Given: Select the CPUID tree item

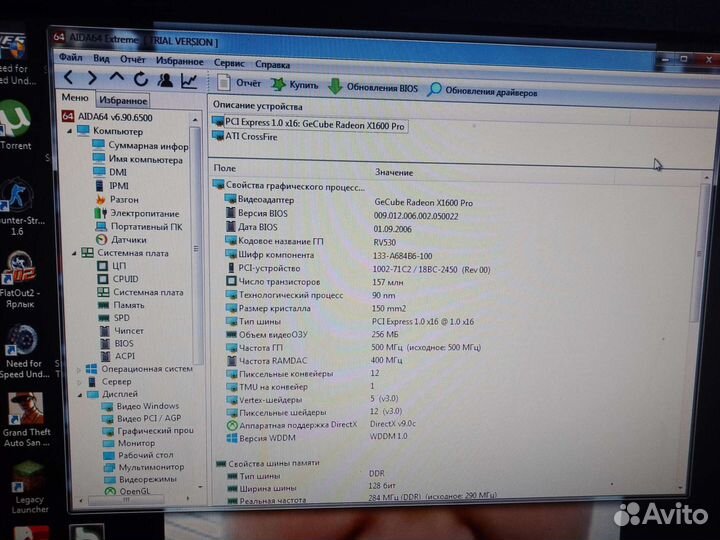Looking at the screenshot, I should [x=118, y=279].
